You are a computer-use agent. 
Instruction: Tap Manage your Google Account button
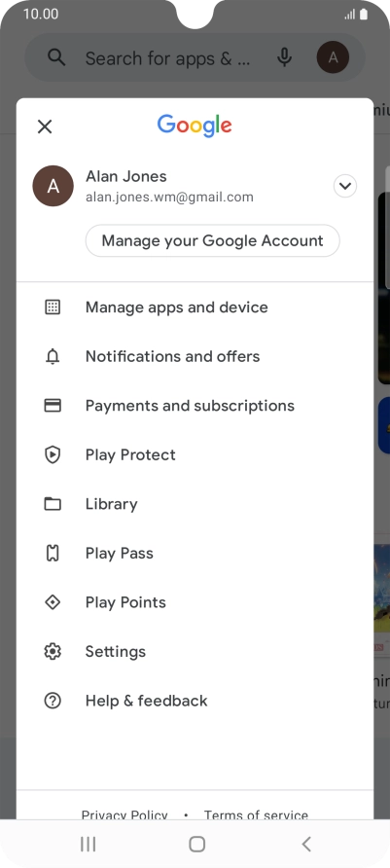click(212, 240)
